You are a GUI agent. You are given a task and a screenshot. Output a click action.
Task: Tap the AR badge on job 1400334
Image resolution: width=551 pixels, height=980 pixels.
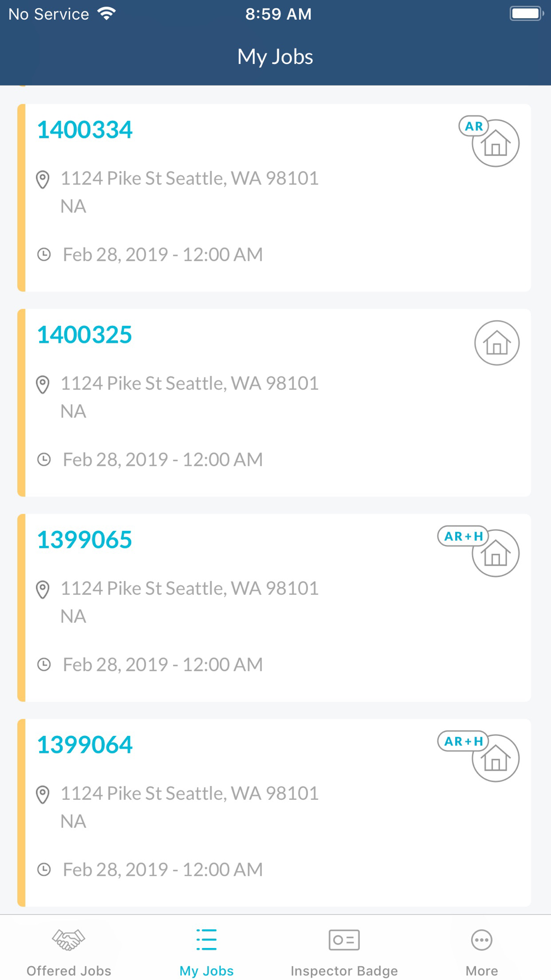473,126
